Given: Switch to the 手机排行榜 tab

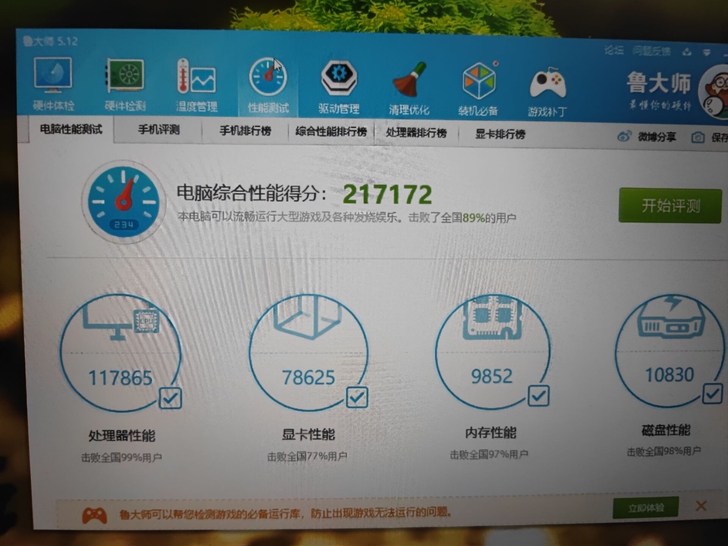Looking at the screenshot, I should (245, 131).
